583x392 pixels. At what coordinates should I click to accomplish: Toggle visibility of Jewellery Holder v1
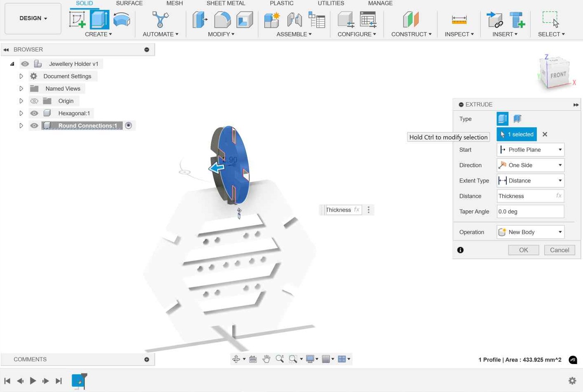pos(25,64)
